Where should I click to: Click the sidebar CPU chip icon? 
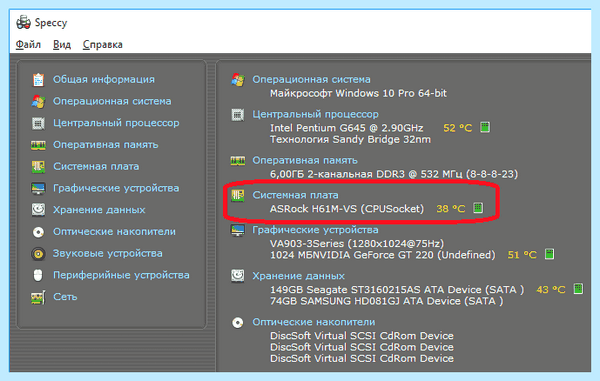click(38, 123)
